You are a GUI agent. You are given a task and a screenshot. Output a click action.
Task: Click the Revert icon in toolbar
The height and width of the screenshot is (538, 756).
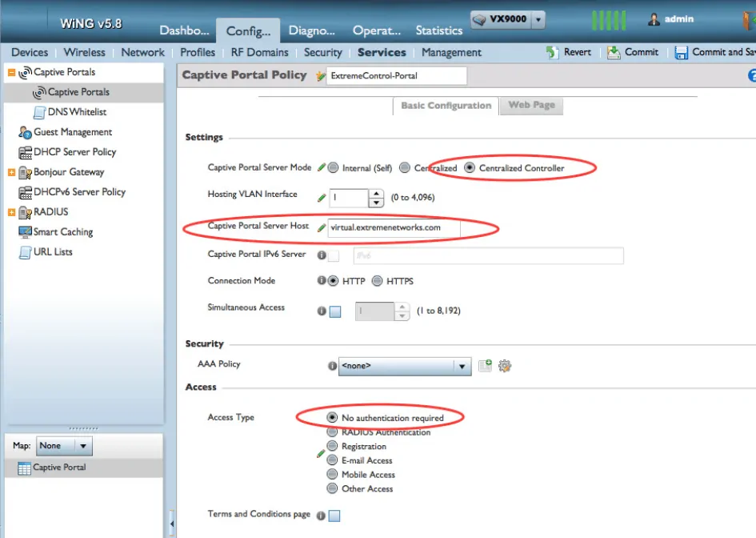pos(553,52)
